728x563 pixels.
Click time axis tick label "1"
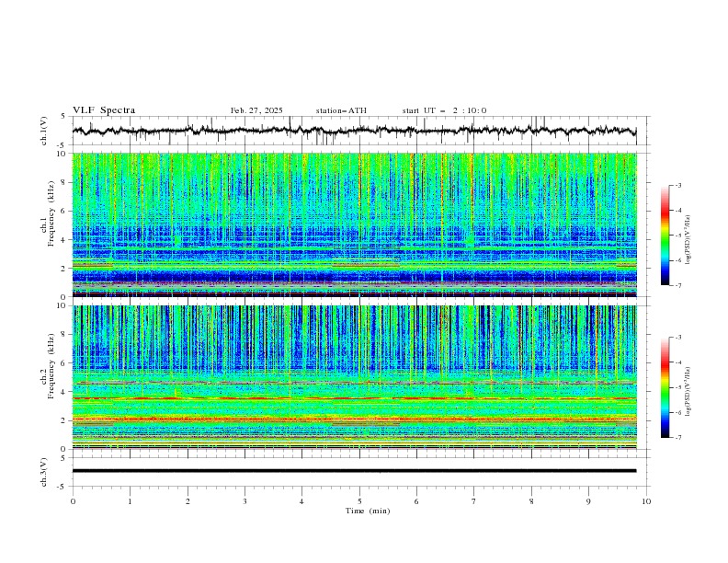click(x=130, y=501)
